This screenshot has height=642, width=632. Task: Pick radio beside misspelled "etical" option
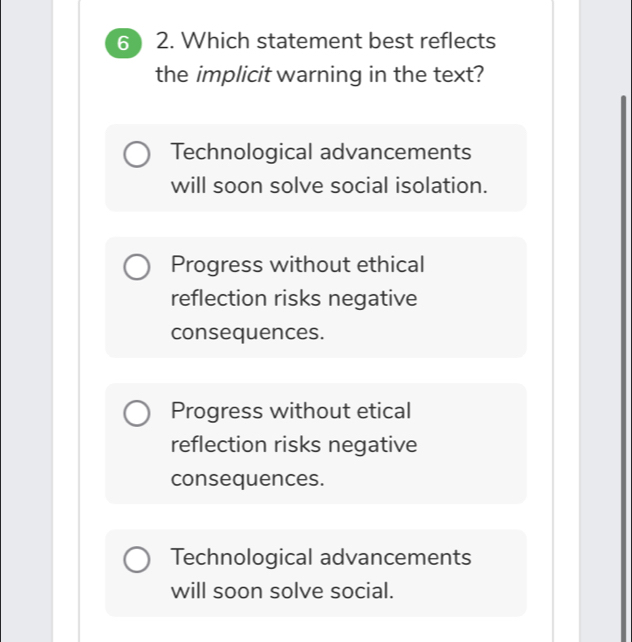tap(138, 414)
